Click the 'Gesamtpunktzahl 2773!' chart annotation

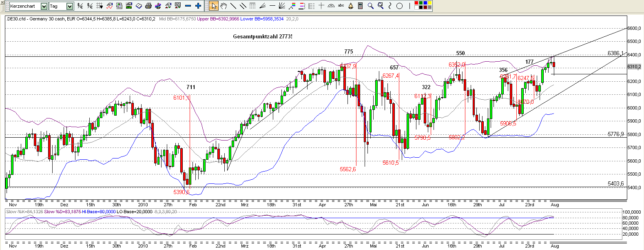tap(263, 36)
